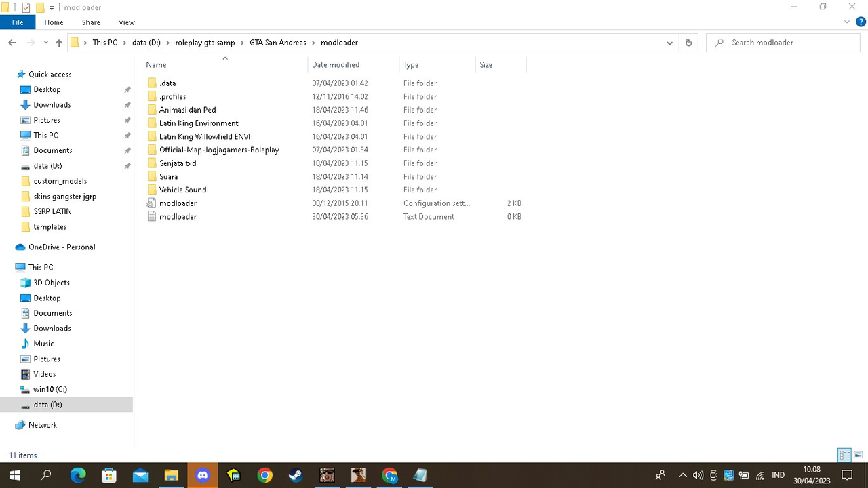868x488 pixels.
Task: Open the Customize Quick Access Toolbar dropdown
Action: pos(52,8)
